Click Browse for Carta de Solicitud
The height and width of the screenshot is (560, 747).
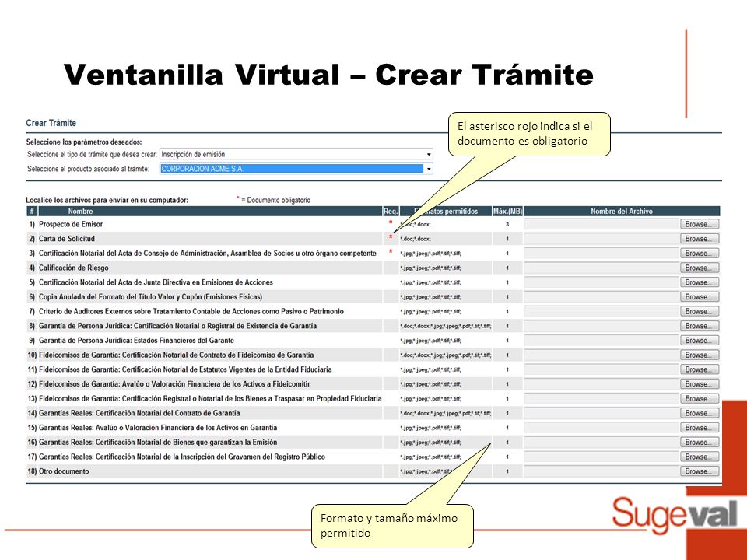pyautogui.click(x=699, y=239)
